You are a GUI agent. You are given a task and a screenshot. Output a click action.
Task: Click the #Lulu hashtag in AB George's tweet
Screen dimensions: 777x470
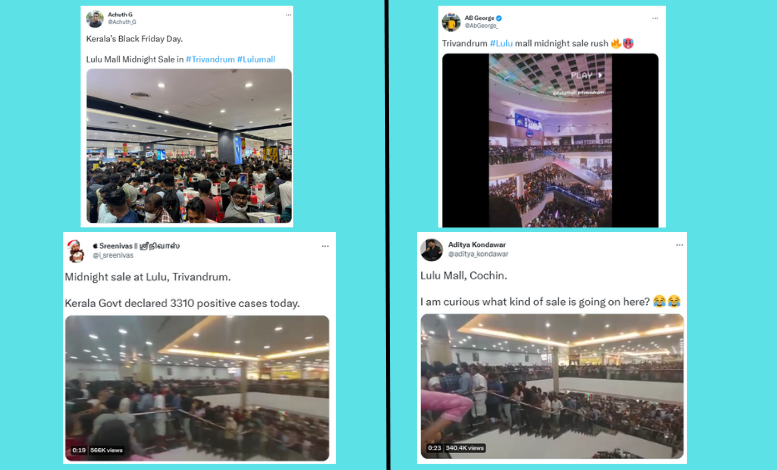[x=501, y=44]
